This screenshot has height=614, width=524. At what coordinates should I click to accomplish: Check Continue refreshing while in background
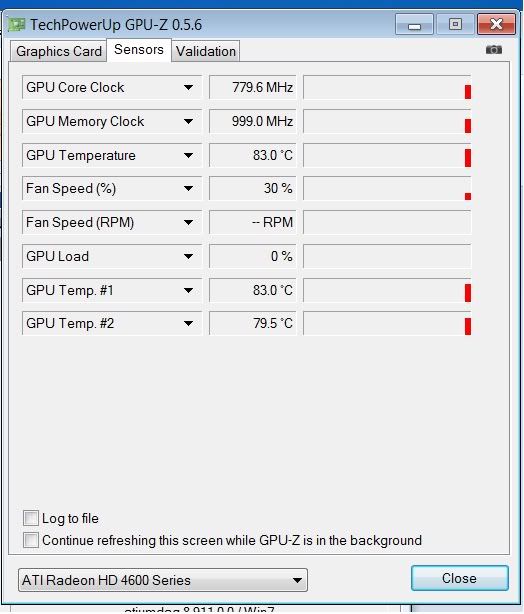click(x=31, y=540)
